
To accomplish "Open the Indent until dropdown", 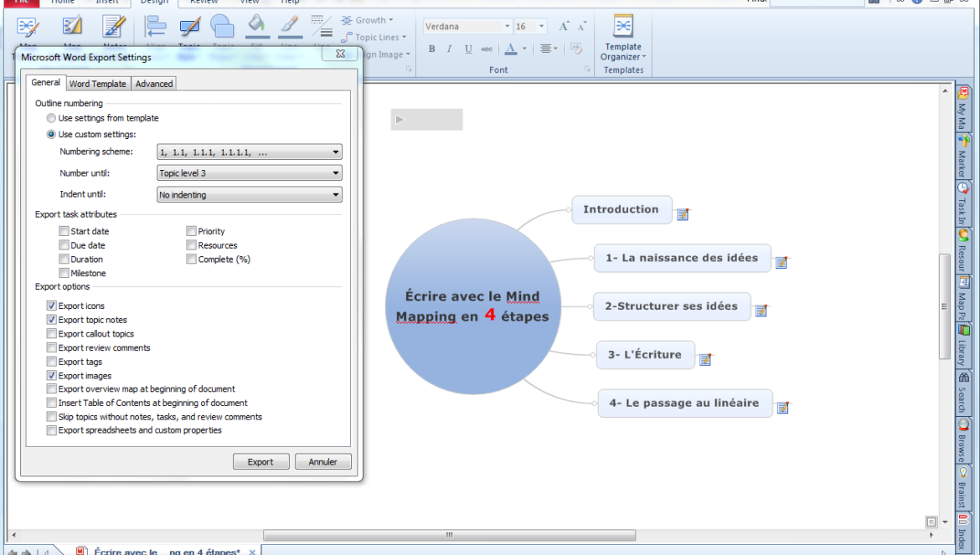I will pos(249,195).
